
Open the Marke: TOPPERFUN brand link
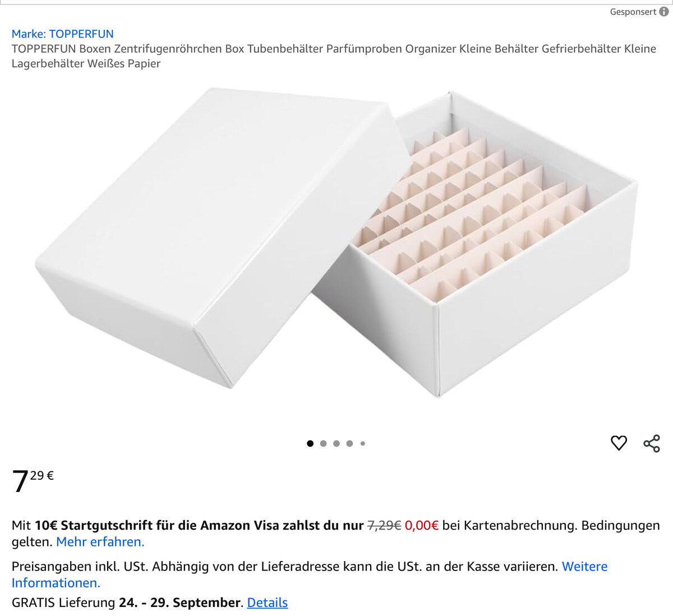click(x=63, y=34)
